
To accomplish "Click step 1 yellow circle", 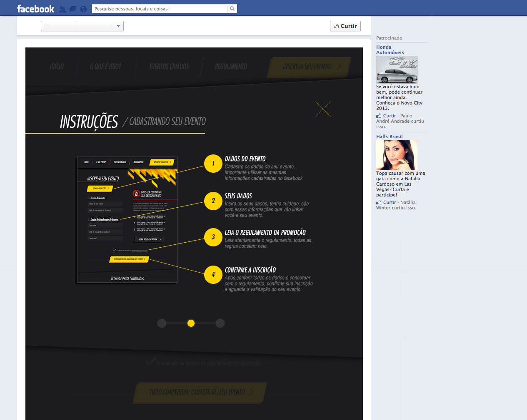I will click(213, 164).
